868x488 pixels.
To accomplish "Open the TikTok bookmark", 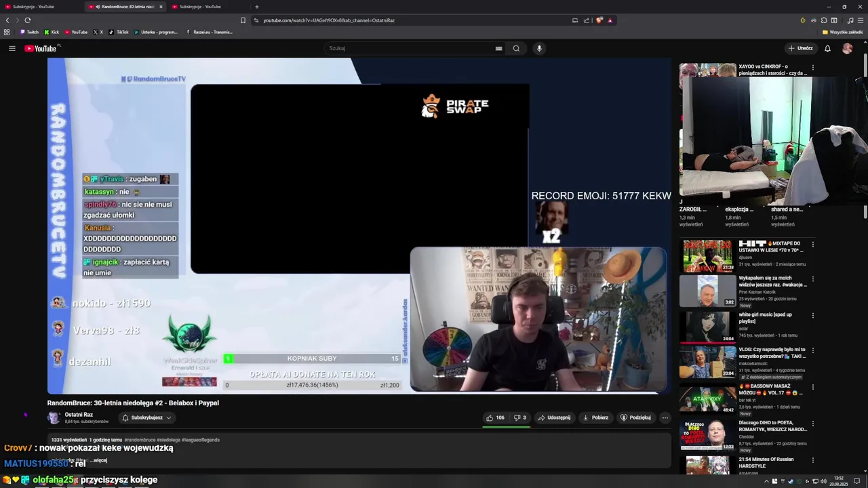I will (119, 32).
